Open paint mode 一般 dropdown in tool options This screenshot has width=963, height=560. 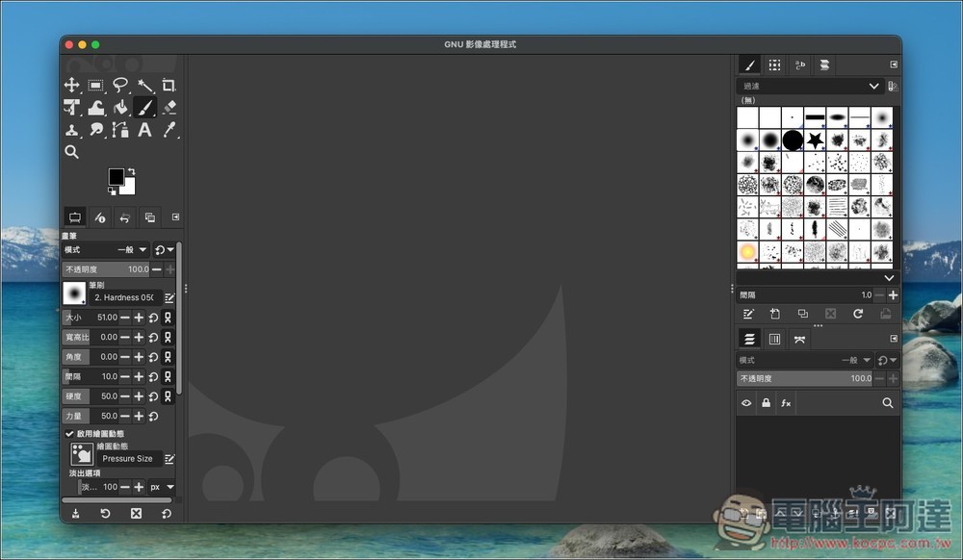click(x=106, y=249)
